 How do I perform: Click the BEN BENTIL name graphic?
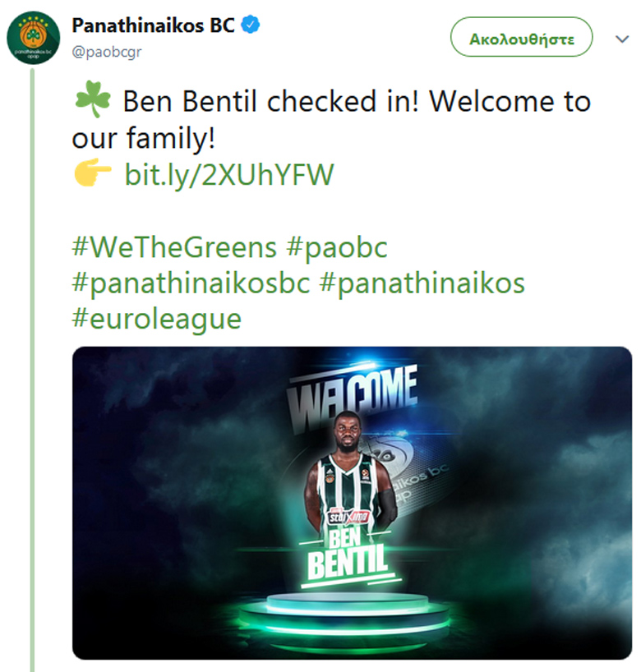348,555
